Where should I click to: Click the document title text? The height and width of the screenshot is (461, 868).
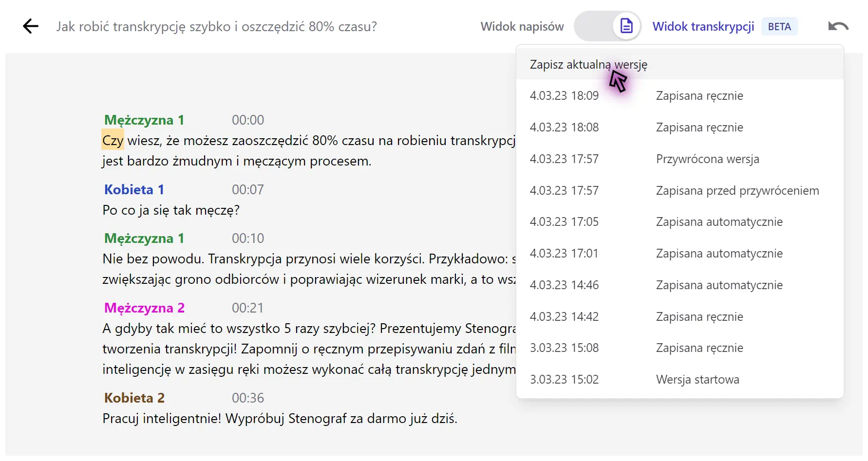tap(216, 26)
